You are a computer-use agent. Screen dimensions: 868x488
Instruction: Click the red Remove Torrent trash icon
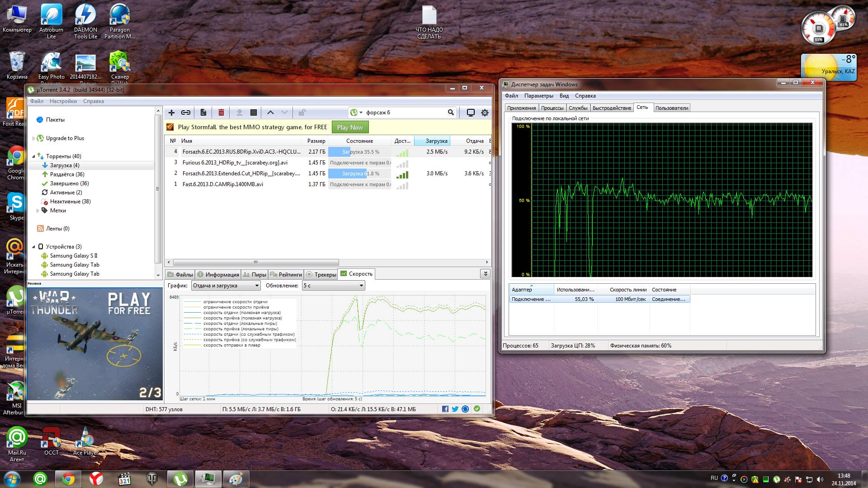pyautogui.click(x=221, y=113)
